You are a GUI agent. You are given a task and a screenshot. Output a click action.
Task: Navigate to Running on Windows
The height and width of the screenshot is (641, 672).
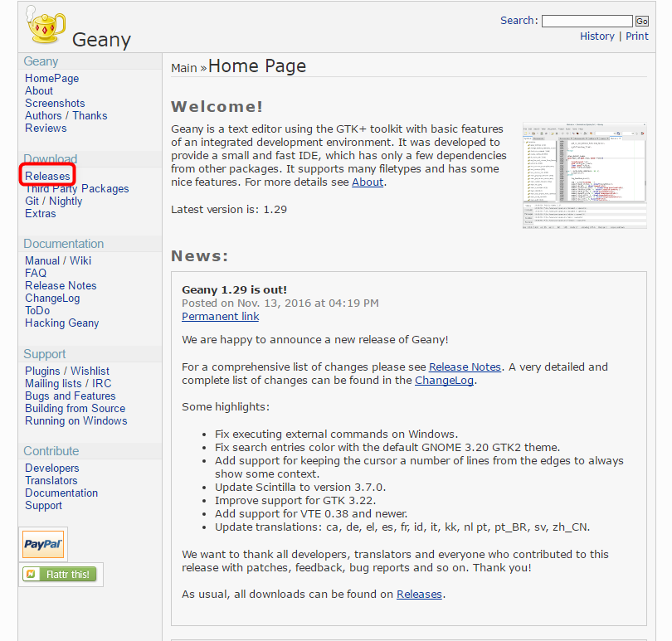click(76, 421)
